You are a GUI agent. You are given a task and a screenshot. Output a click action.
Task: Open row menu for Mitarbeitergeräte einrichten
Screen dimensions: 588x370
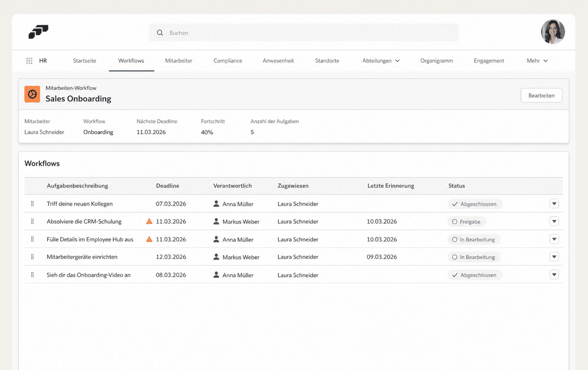click(x=554, y=257)
